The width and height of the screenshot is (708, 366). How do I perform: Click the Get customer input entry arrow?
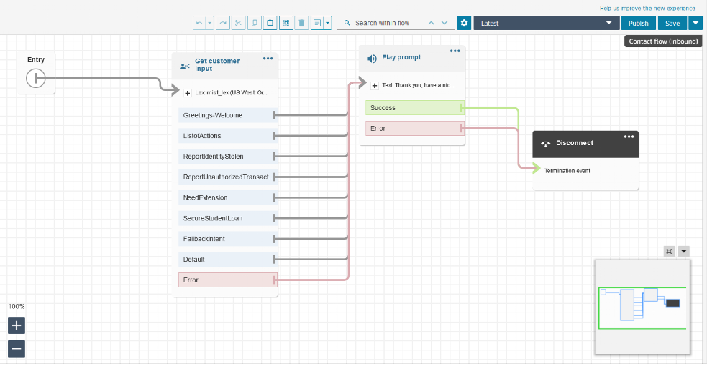175,91
